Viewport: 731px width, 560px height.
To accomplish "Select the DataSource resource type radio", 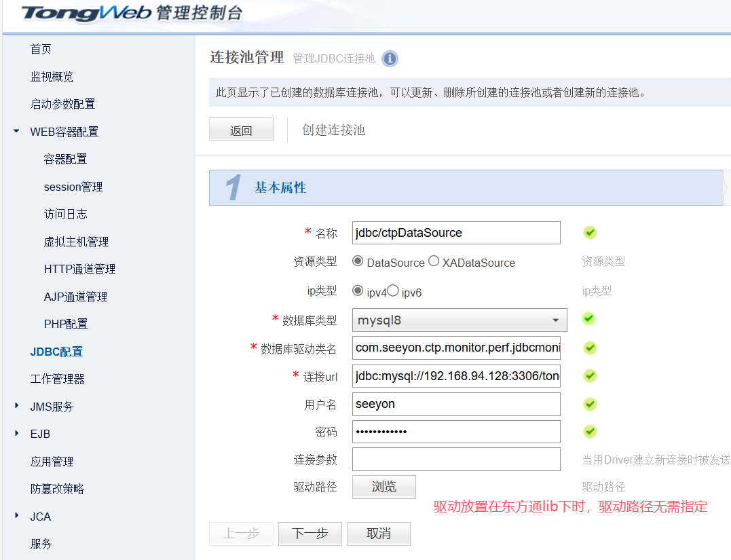I will tap(358, 261).
